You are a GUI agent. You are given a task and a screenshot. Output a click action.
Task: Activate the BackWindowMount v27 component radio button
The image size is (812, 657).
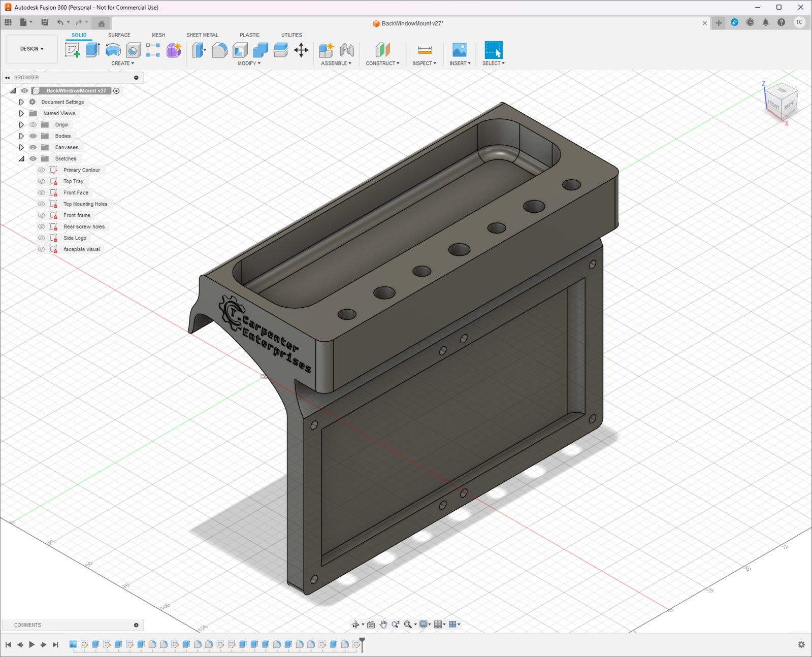coord(117,91)
